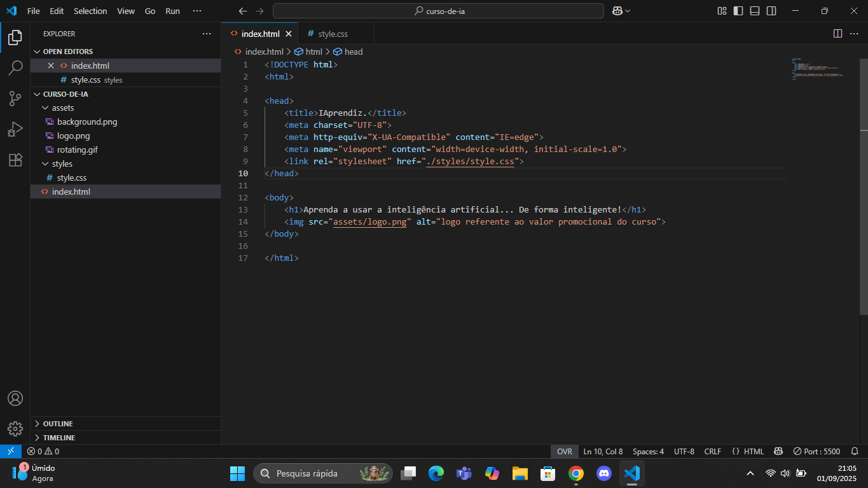Collapse the CURSO-DE-IA folder section
Image resolution: width=868 pixels, height=488 pixels.
click(37, 94)
